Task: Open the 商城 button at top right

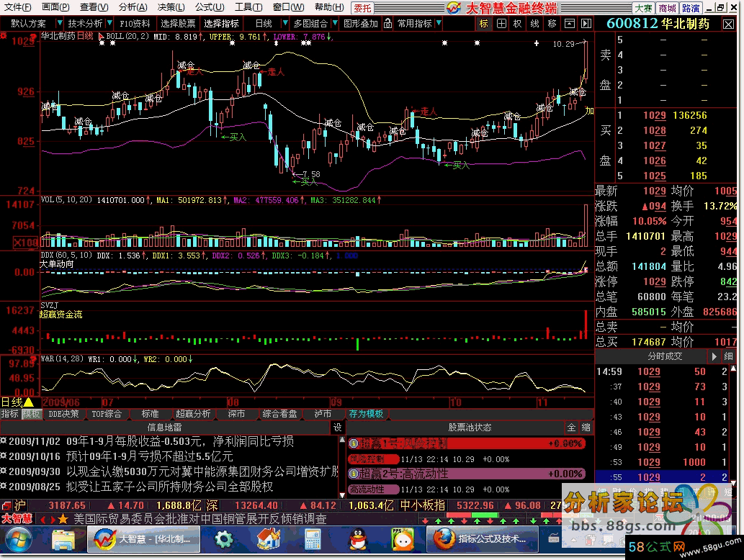Action: 667,8
